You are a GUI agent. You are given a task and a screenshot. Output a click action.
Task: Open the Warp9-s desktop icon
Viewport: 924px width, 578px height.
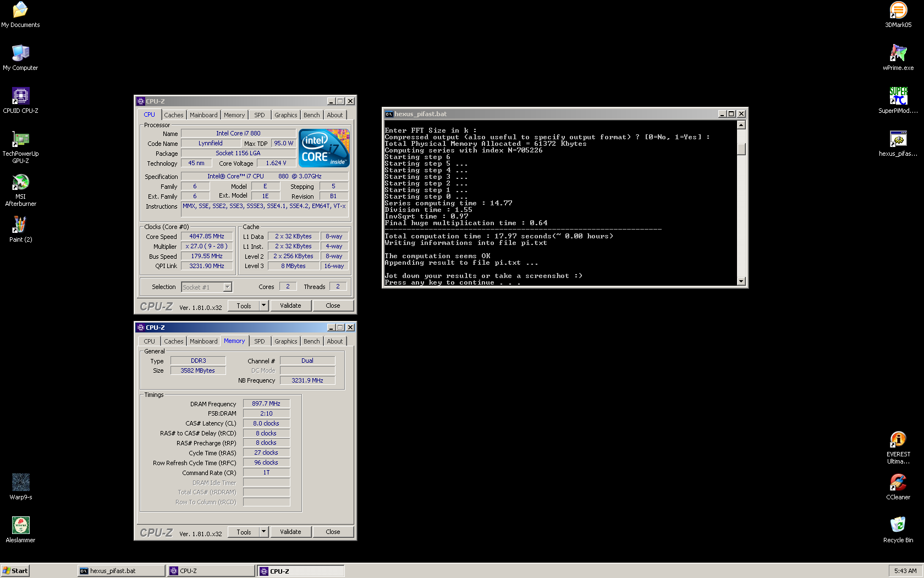[20, 487]
